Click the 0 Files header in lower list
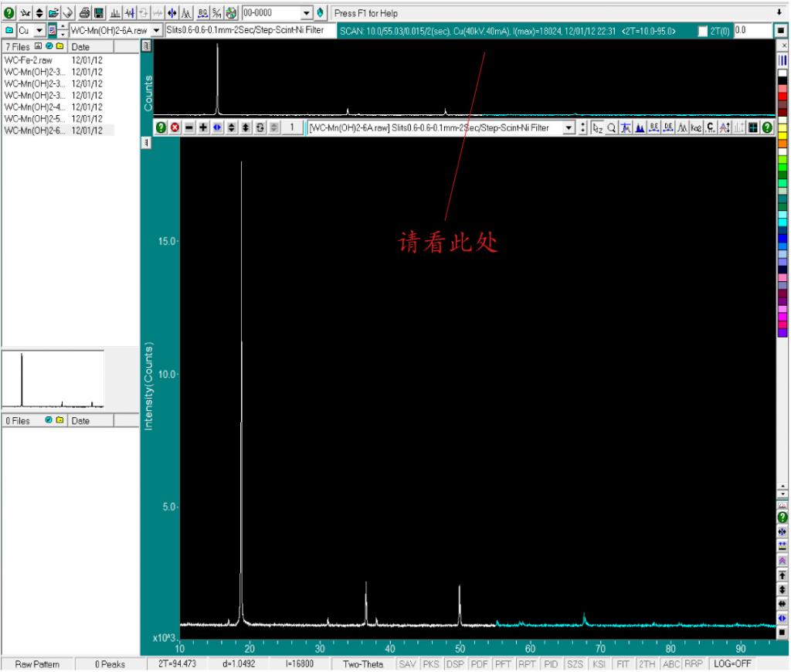 [x=35, y=421]
